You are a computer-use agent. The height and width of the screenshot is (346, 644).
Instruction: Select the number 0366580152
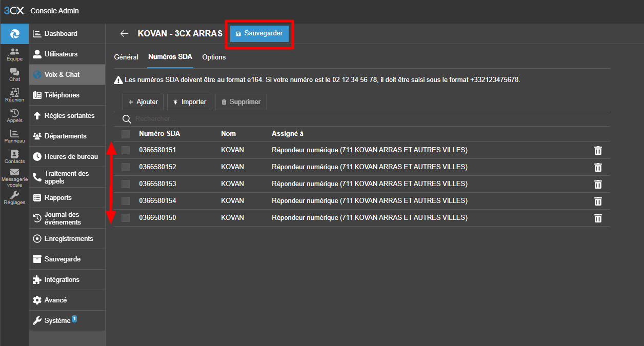click(157, 167)
